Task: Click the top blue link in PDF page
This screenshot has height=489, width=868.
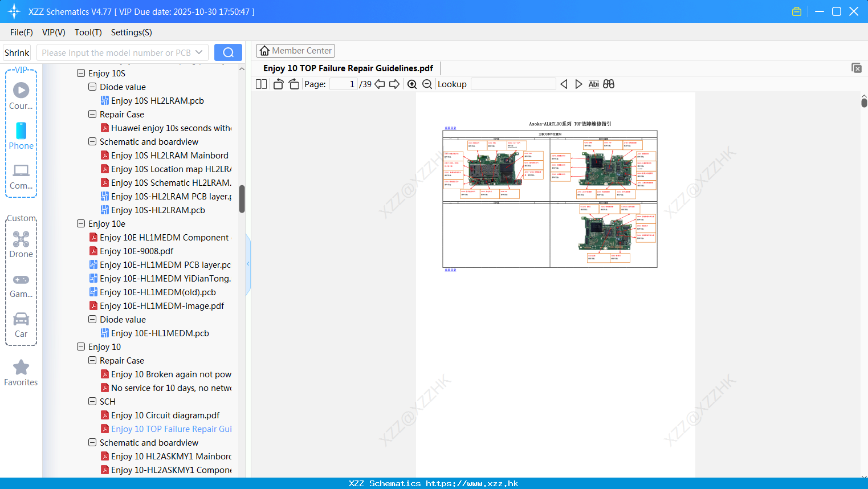Action: (x=450, y=128)
